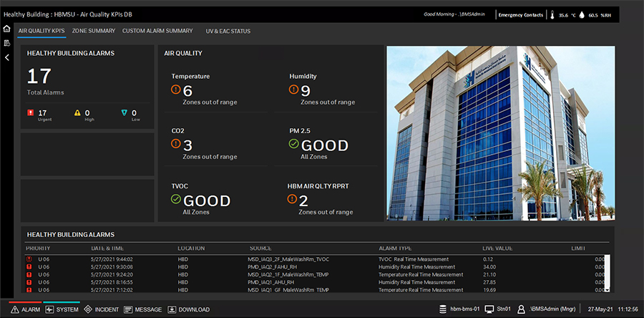Click the High alarms yellow warning icon
644x318 pixels.
click(x=77, y=112)
